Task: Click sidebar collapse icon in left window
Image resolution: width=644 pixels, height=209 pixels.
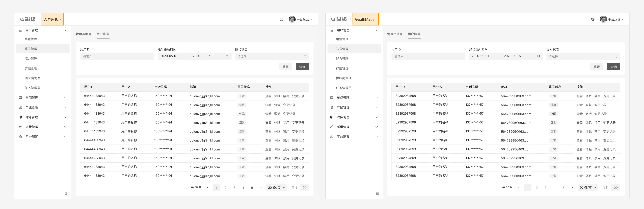Action: (66, 194)
